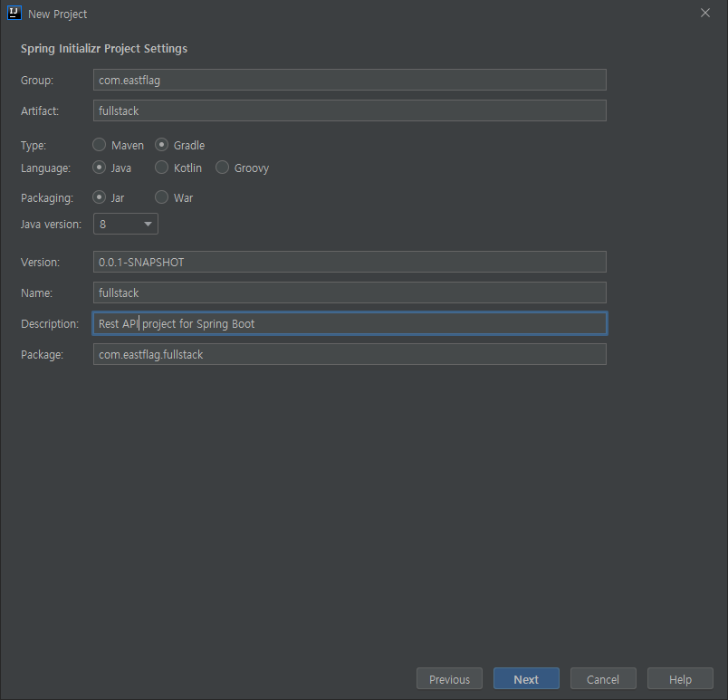Choose Java as the language
The height and width of the screenshot is (700, 728).
[100, 168]
